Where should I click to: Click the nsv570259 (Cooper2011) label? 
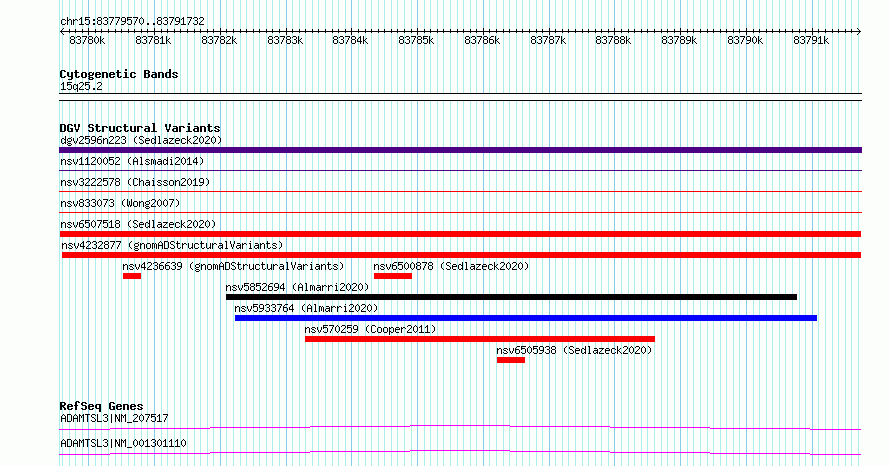[x=370, y=329]
